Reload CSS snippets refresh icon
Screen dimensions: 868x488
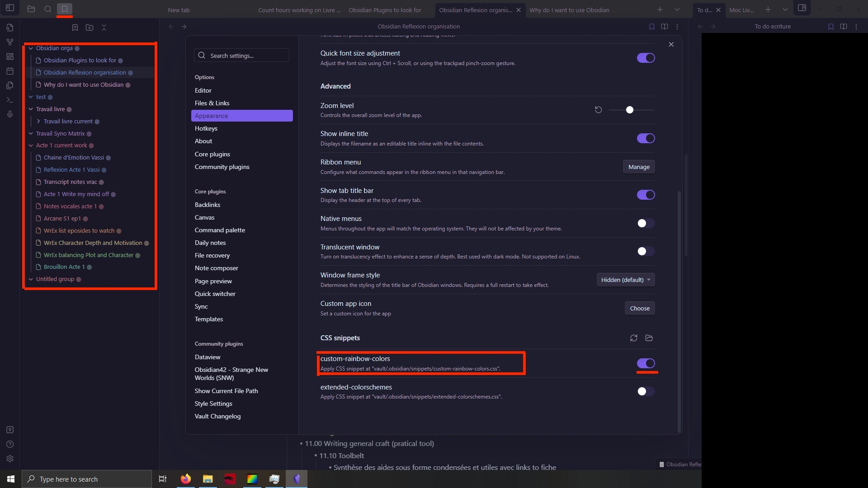[634, 338]
